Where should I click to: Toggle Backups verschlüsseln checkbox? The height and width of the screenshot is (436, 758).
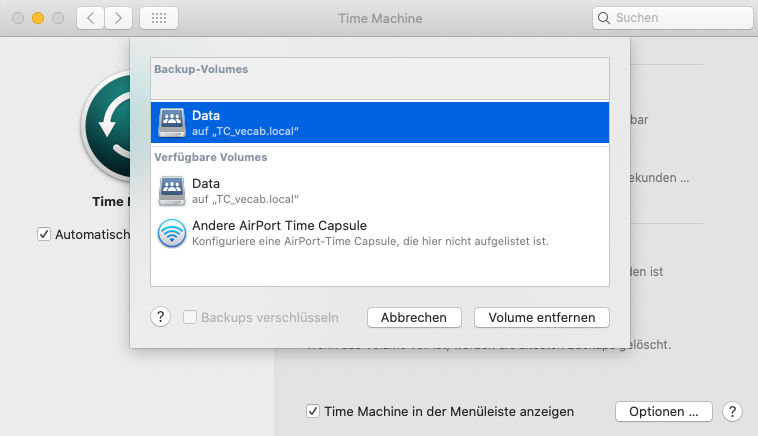[x=190, y=317]
